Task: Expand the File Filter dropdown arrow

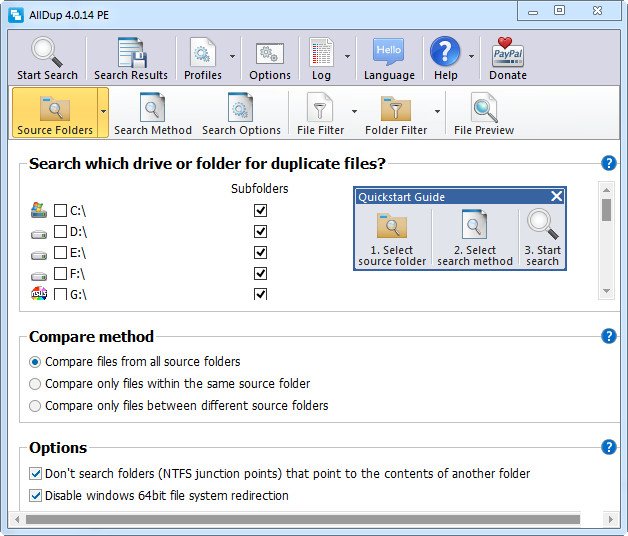Action: [354, 112]
